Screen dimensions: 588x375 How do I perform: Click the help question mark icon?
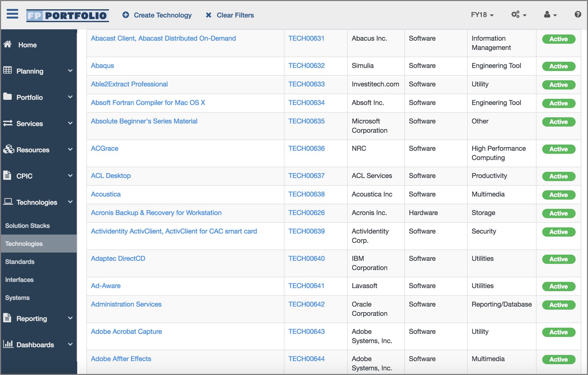(x=578, y=14)
